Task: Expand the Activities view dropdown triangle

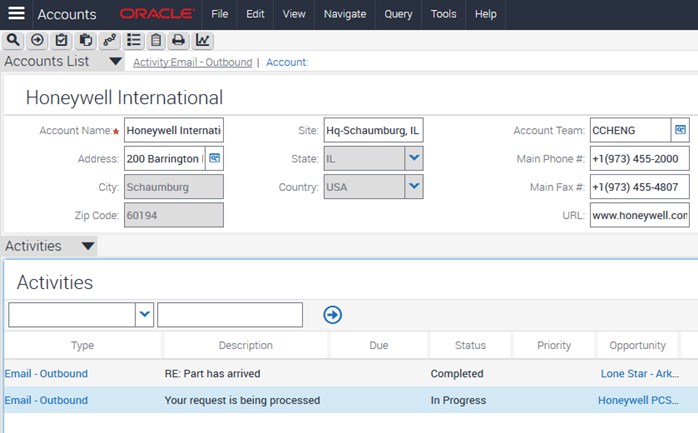Action: 88,246
